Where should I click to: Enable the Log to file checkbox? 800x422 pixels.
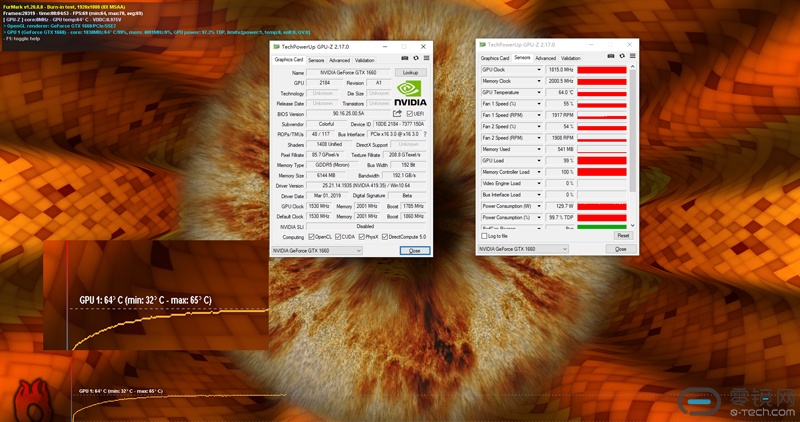point(484,236)
